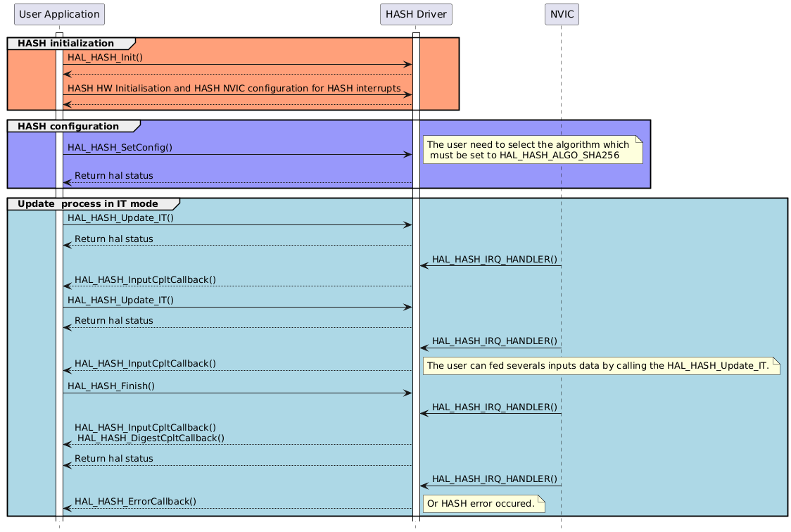The height and width of the screenshot is (532, 791).
Task: Click the HASH Driver lifeline header
Action: [416, 13]
